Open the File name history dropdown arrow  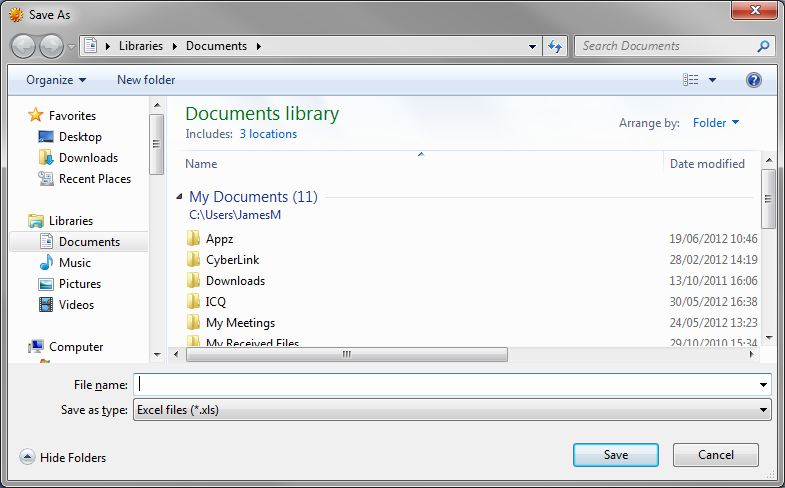point(764,384)
